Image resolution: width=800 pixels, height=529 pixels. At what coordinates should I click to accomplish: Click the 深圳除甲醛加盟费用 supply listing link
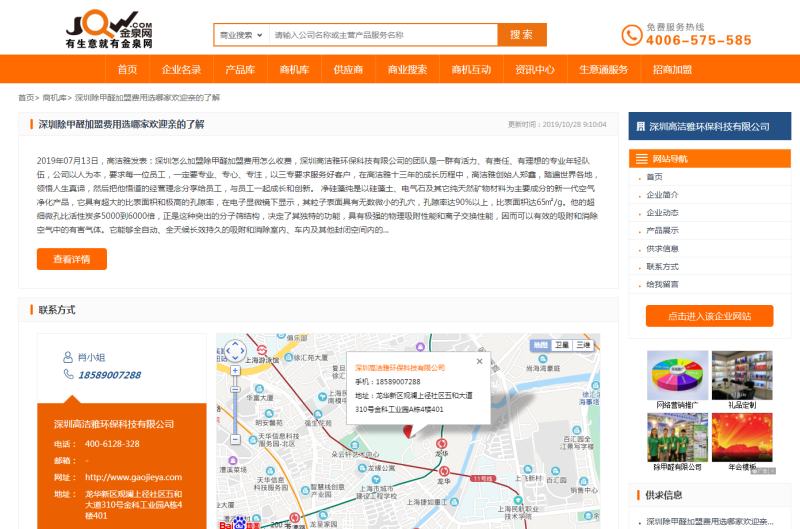(709, 521)
